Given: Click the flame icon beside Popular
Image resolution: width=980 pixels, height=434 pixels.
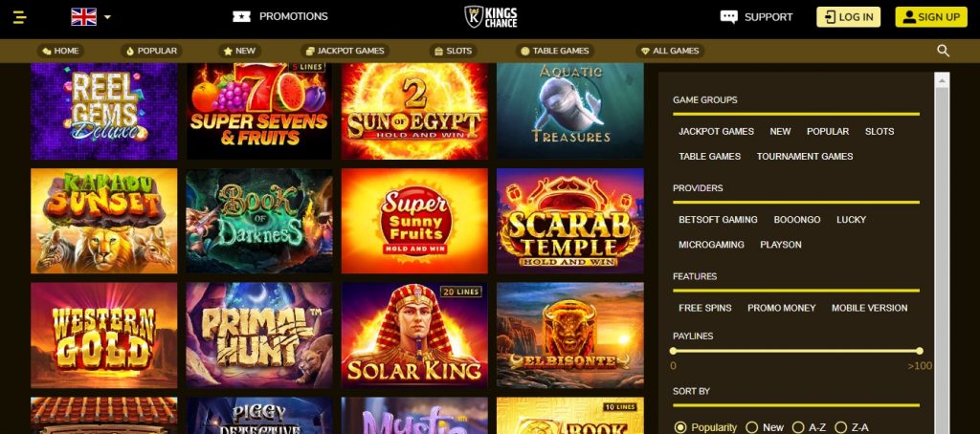Looking at the screenshot, I should (130, 52).
